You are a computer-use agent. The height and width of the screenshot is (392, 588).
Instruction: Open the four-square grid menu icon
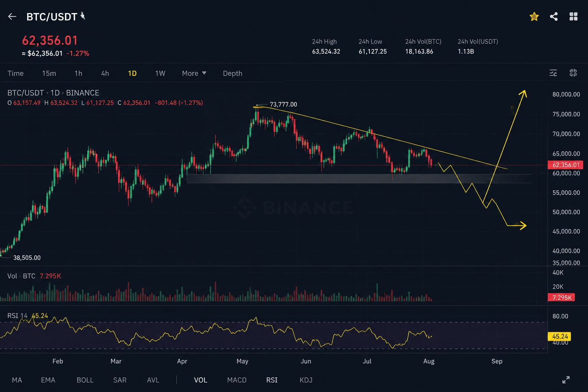(573, 16)
